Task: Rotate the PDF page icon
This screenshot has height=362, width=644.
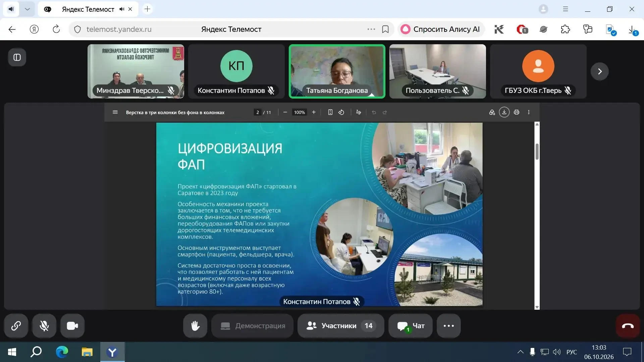Action: (x=341, y=112)
